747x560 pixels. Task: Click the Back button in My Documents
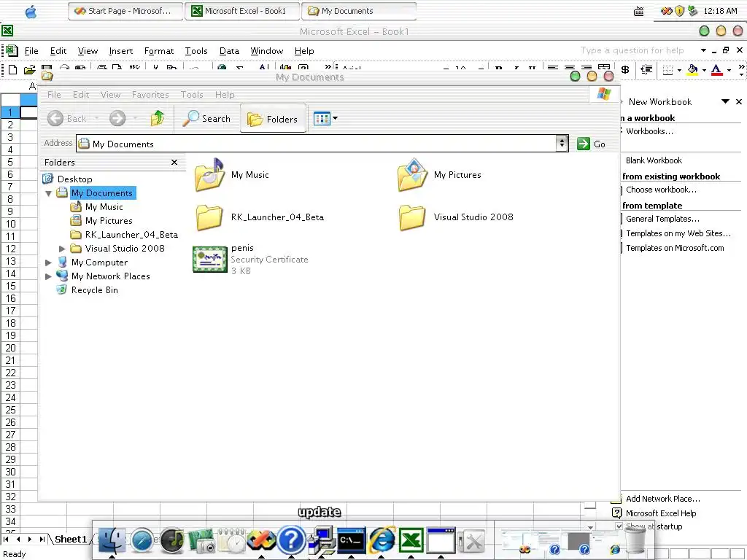(x=67, y=118)
